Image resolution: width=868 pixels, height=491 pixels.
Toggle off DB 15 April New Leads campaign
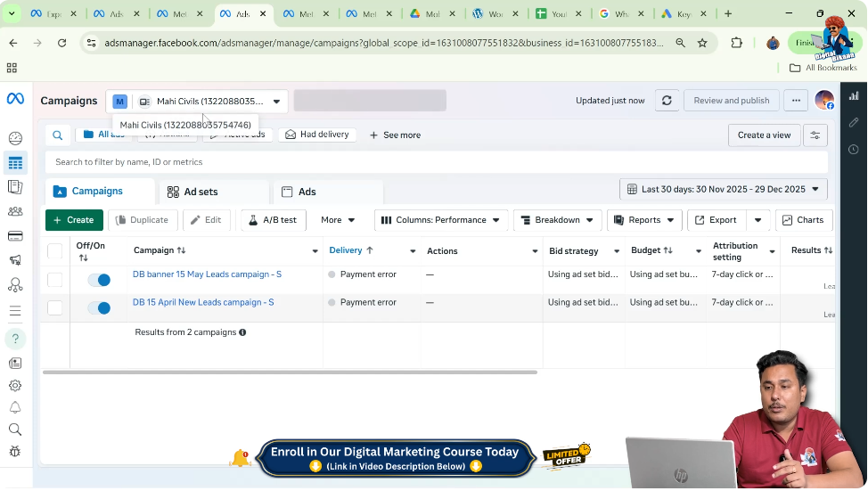99,307
